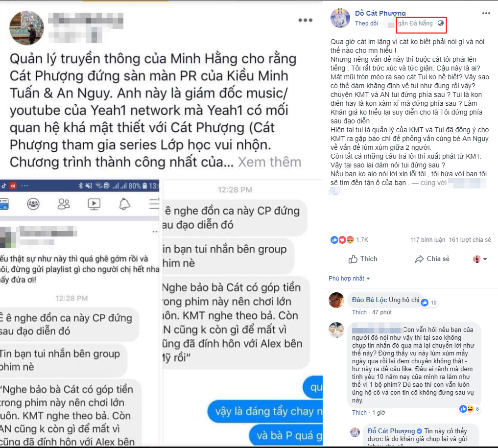Open Đỗ Cát Phượng's profile picture thumbnail
Screen dimensions: 498x448
click(x=340, y=18)
